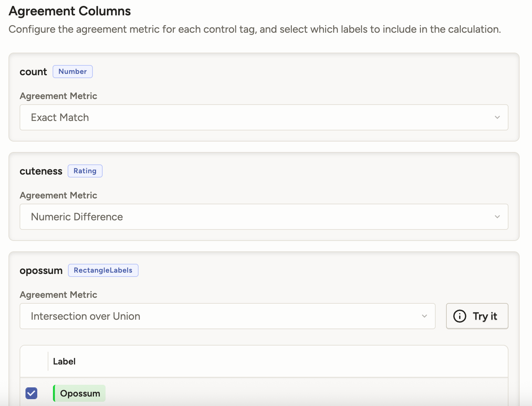This screenshot has width=532, height=406.
Task: Click the cuteness control tag name
Action: click(41, 171)
